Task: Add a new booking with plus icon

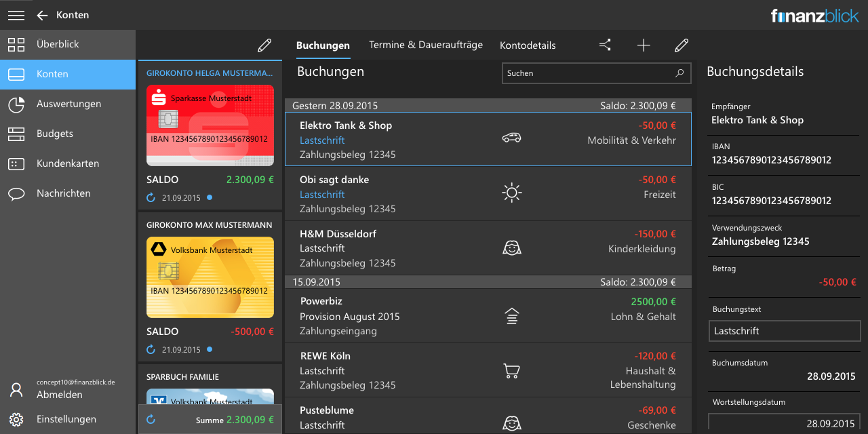Action: (x=644, y=45)
